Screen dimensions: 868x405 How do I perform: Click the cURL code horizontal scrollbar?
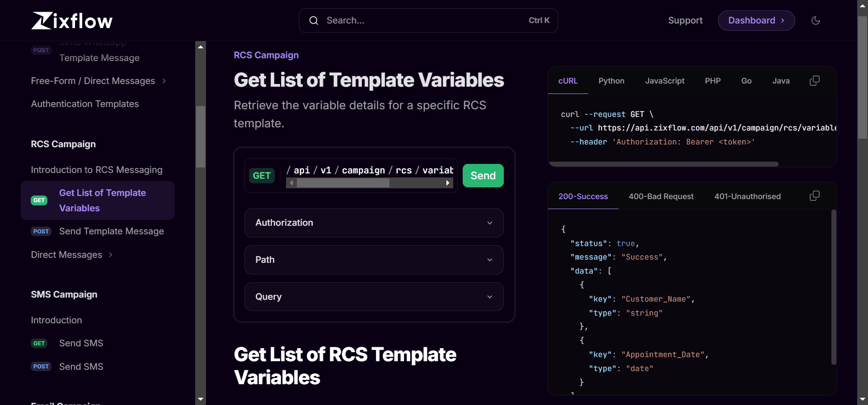pos(663,164)
